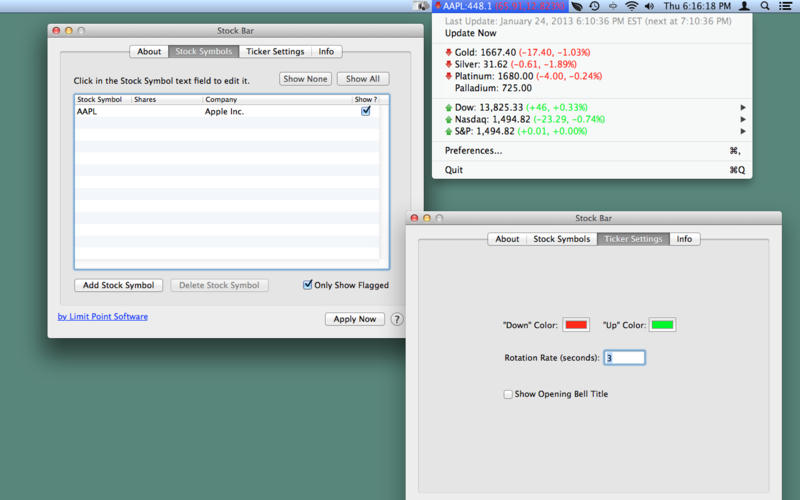800x500 pixels.
Task: Toggle Only Show Flagged checkbox
Action: [x=308, y=285]
